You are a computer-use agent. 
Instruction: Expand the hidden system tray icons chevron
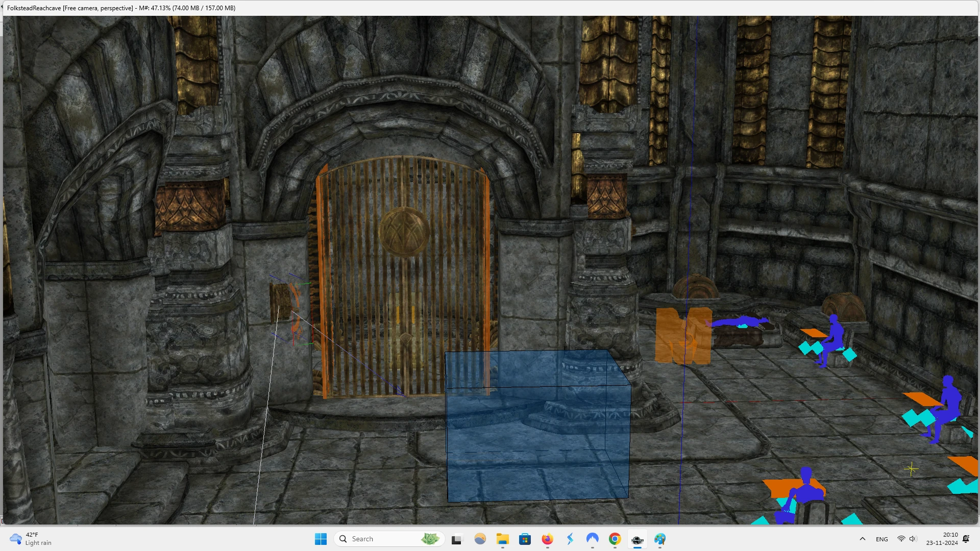[x=862, y=539]
